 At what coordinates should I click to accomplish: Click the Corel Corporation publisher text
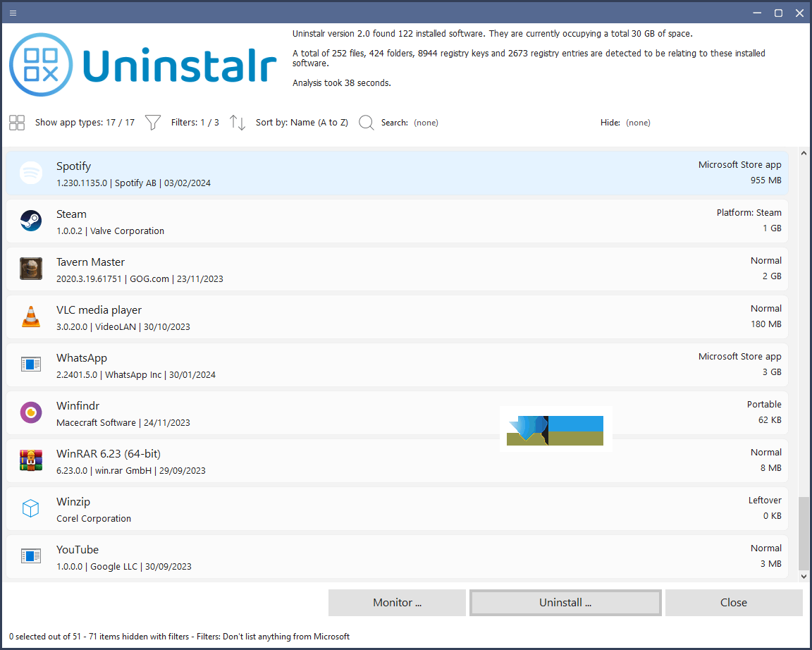(94, 518)
